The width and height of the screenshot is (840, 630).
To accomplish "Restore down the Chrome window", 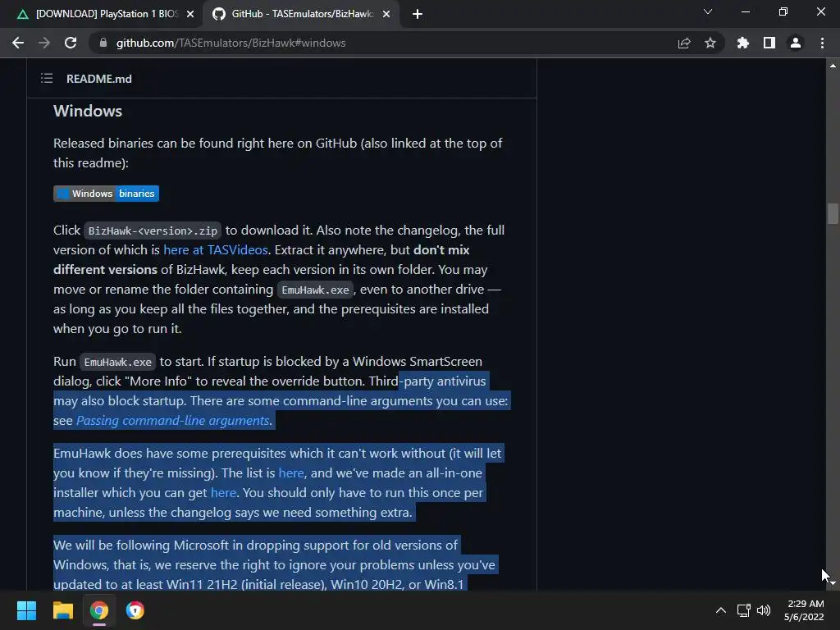I will 783,11.
